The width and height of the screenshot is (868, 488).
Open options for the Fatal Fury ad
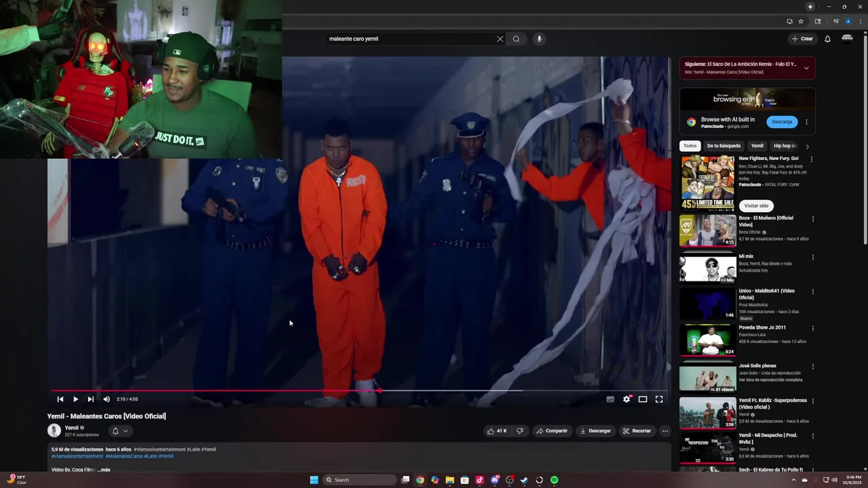812,160
